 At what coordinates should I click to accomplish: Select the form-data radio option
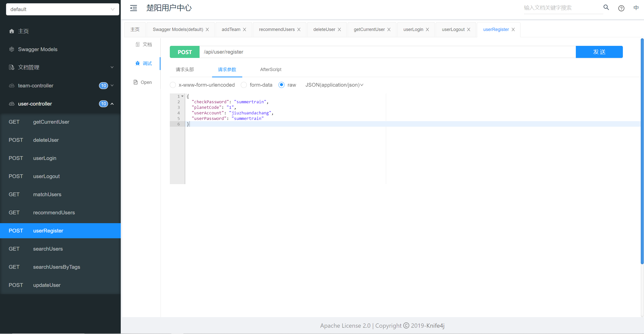coord(244,85)
